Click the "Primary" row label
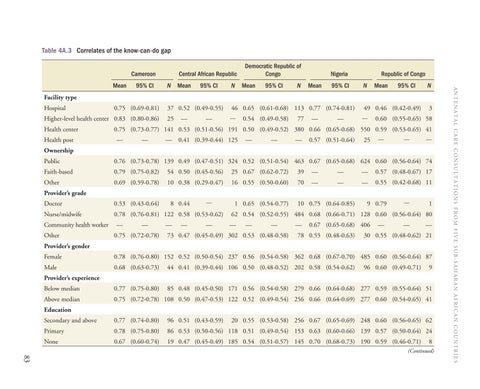This screenshot has width=480, height=389. coord(54,331)
